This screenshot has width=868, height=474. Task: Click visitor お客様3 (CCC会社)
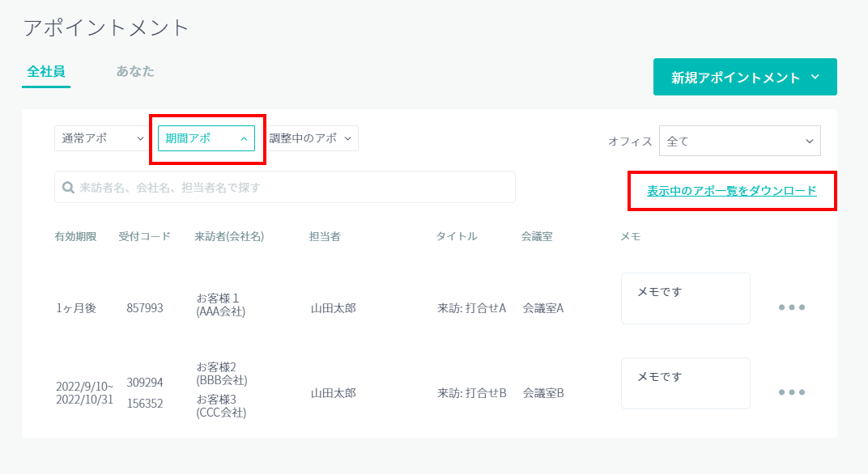(x=221, y=406)
